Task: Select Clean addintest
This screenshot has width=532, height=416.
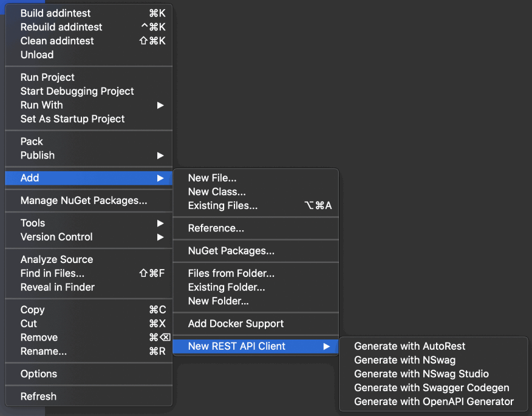Action: click(x=89, y=41)
